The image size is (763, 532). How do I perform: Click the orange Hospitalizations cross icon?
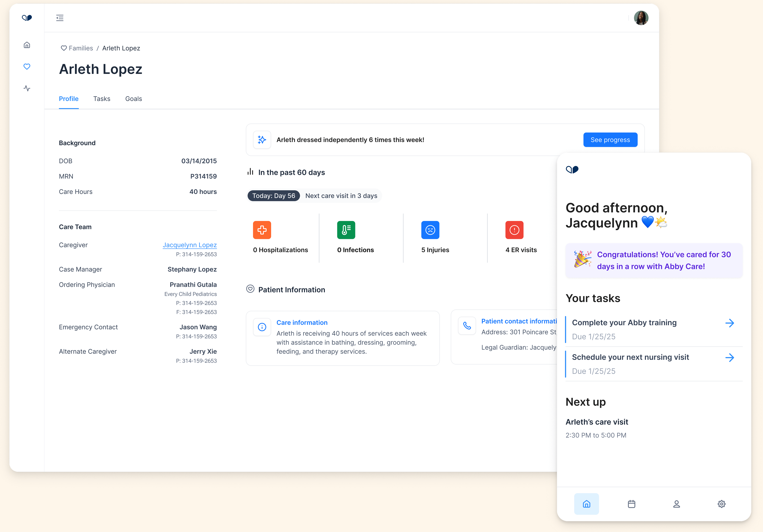[262, 230]
